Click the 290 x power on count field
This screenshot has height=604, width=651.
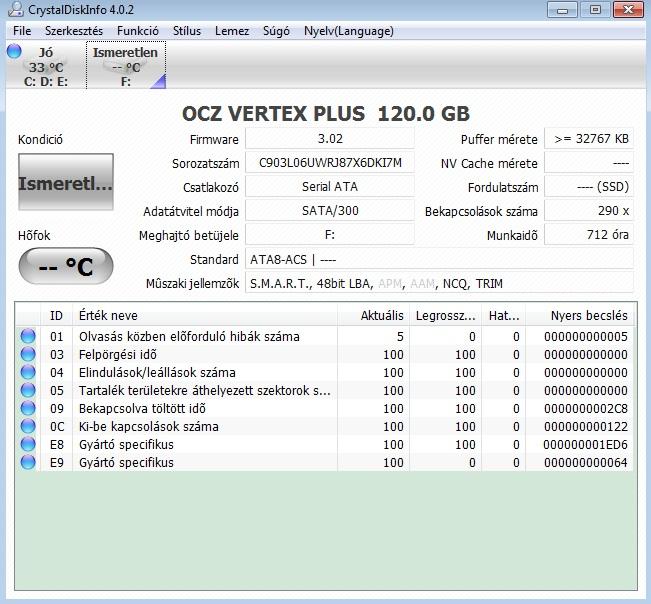(589, 211)
